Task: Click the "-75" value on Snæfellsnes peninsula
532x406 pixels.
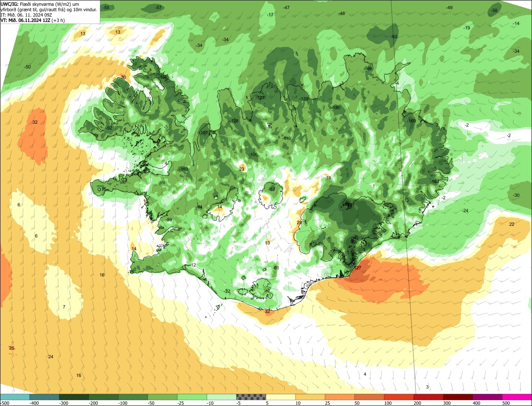Action: (x=103, y=189)
